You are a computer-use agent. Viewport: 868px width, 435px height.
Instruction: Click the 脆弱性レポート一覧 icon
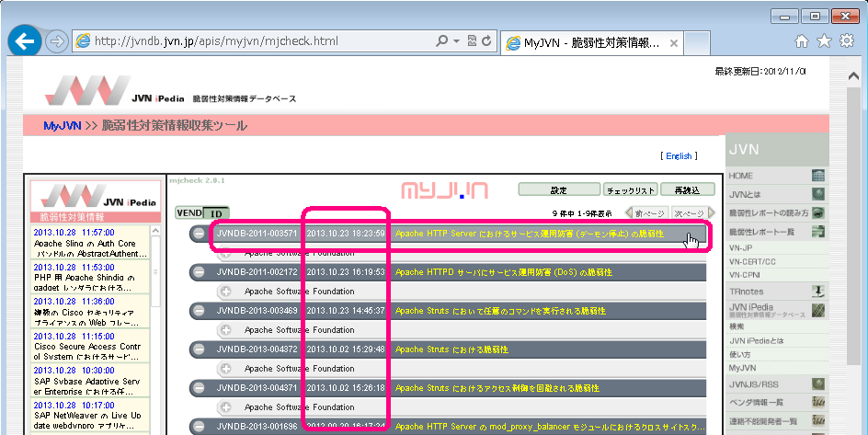coord(818,232)
